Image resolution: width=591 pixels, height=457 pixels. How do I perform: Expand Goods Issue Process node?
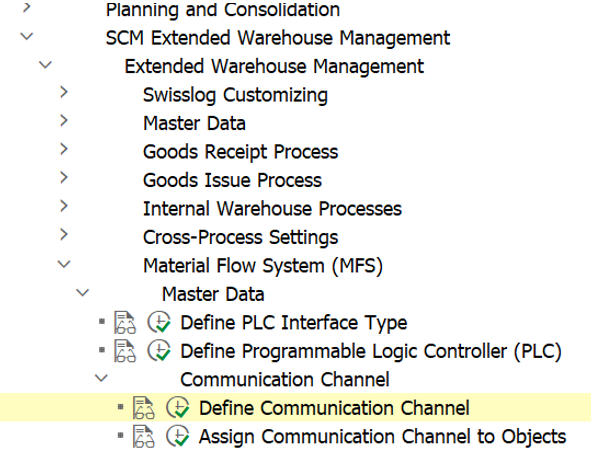tap(64, 178)
